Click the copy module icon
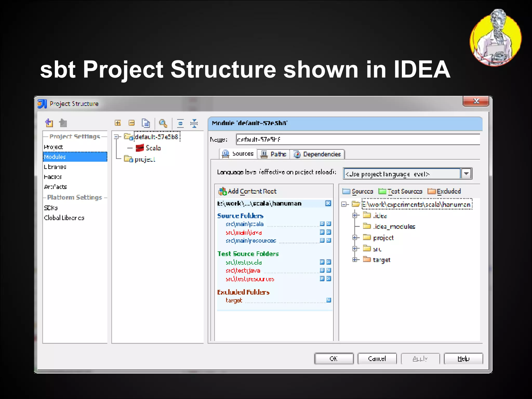Viewport: 532px width, 399px height. (x=146, y=123)
